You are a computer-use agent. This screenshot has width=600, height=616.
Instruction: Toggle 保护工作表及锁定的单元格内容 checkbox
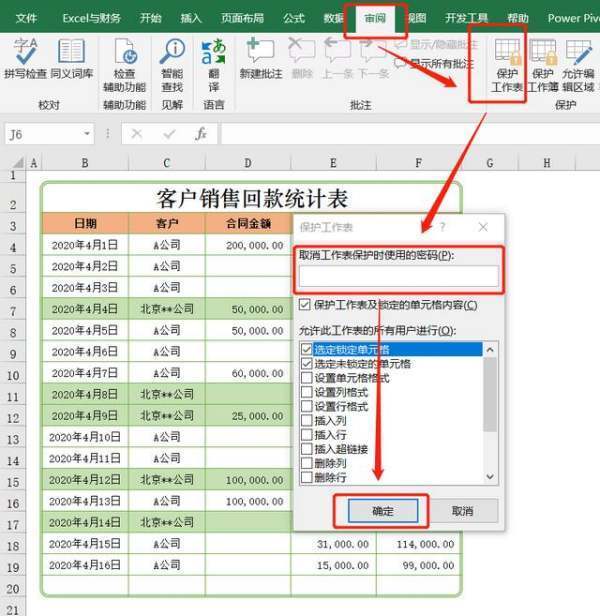tap(305, 305)
